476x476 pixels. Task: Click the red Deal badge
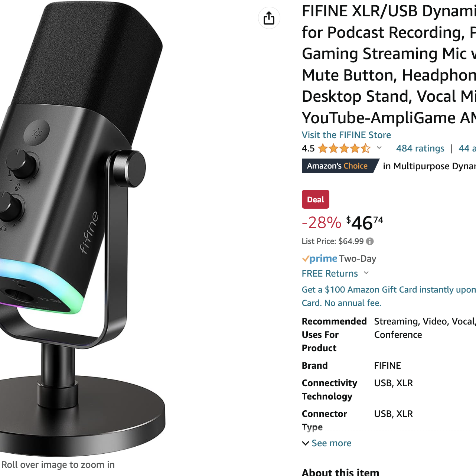pyautogui.click(x=315, y=199)
